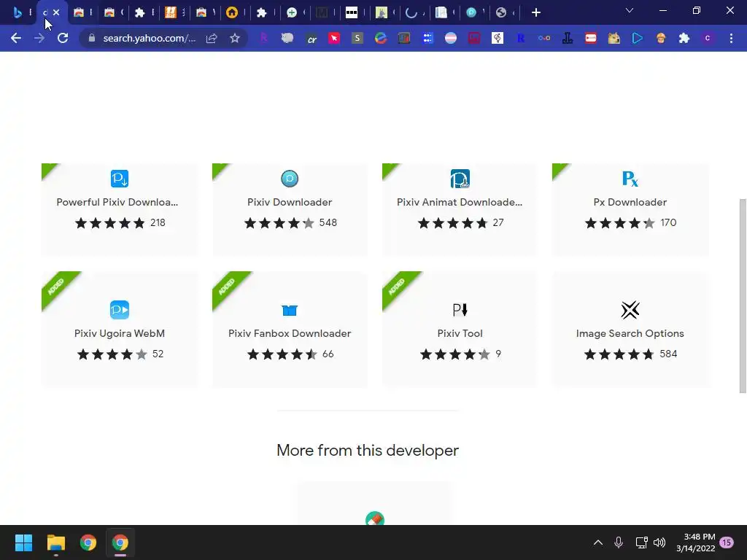Bookmark this page with the star icon
This screenshot has height=560, width=747.
pos(235,38)
